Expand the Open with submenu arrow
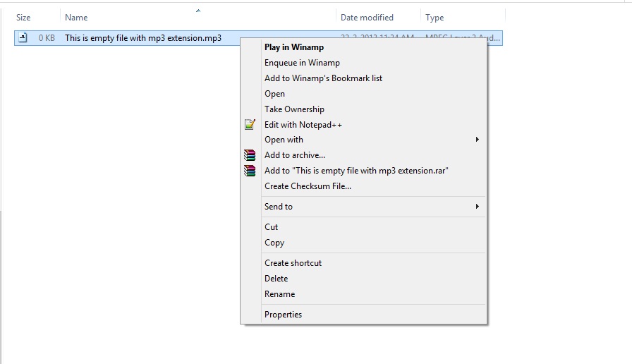The height and width of the screenshot is (364, 632). coord(478,140)
